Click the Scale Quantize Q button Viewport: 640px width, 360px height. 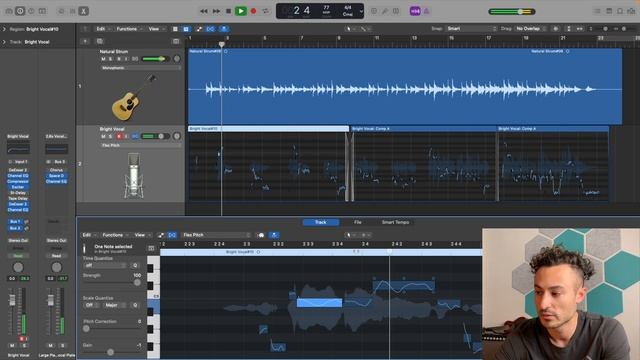(x=135, y=305)
